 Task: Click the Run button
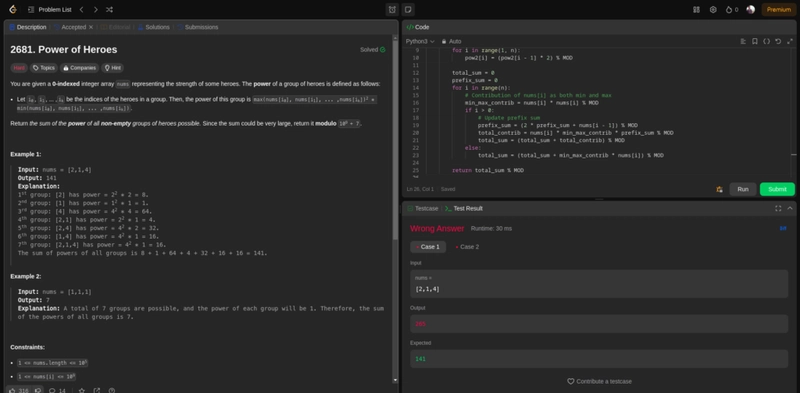[x=743, y=189]
